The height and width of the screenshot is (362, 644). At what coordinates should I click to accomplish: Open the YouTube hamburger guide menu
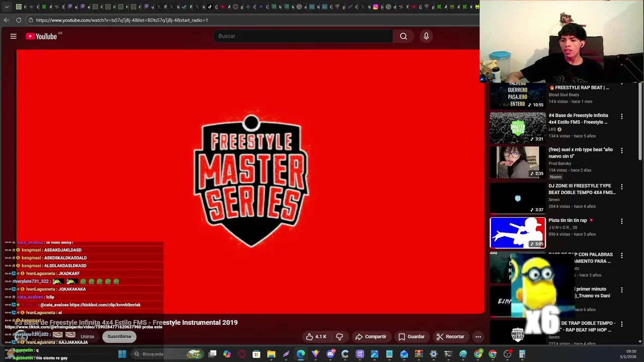tap(14, 36)
